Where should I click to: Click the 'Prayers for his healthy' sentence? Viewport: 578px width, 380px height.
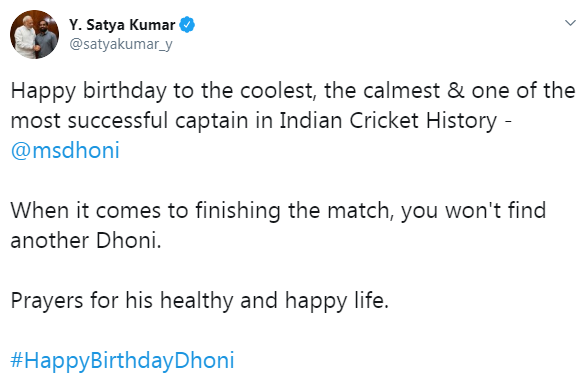click(200, 300)
